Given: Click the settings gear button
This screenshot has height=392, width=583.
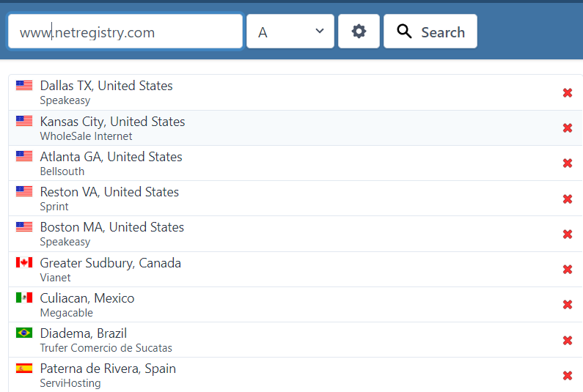Looking at the screenshot, I should [x=359, y=32].
